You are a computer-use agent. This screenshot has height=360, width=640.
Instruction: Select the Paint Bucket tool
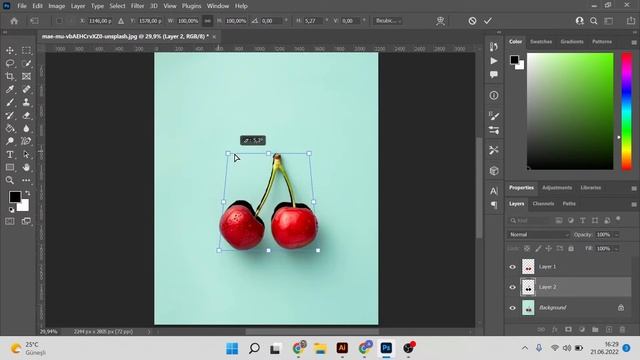[10, 129]
